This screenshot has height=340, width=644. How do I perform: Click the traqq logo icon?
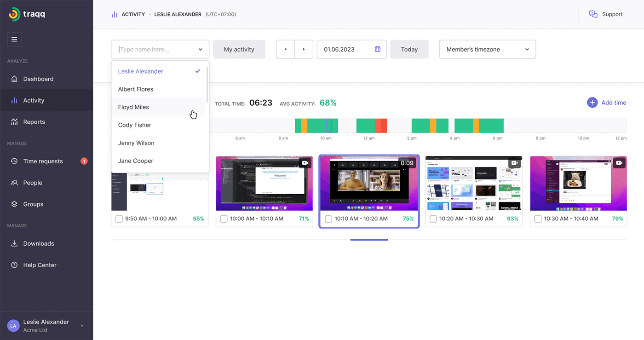(14, 14)
